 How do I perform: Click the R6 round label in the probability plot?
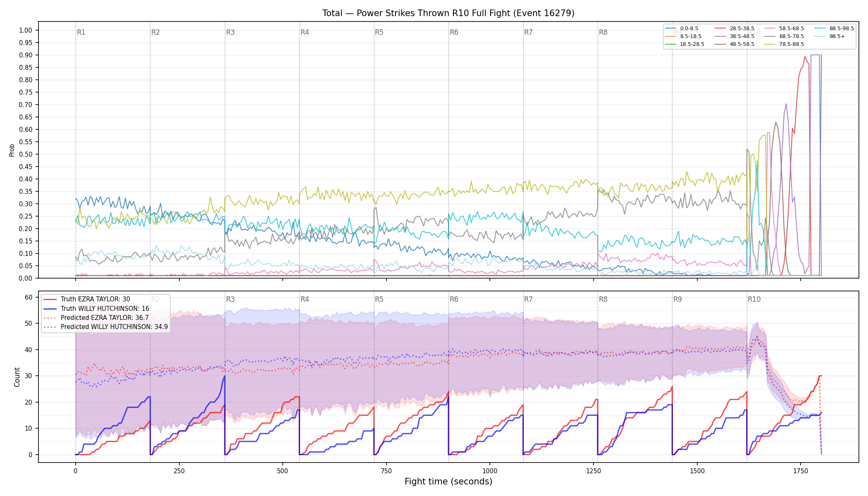[x=454, y=32]
